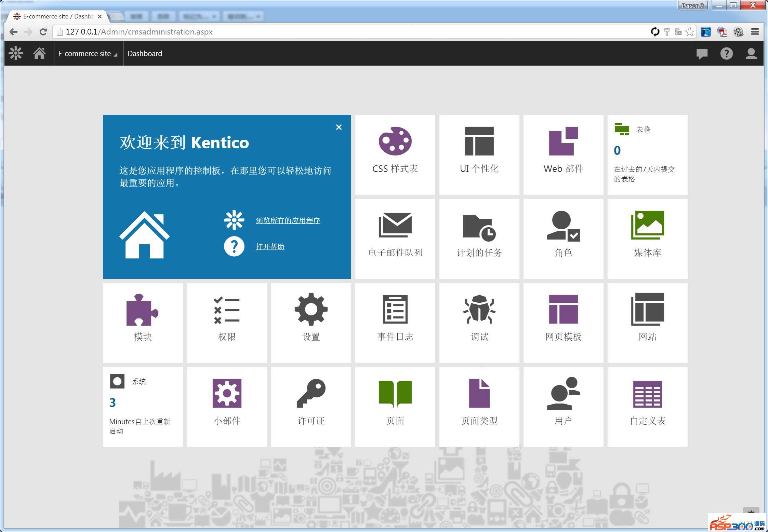This screenshot has width=768, height=532.
Task: Close the Kentico welcome banner
Action: (x=339, y=127)
